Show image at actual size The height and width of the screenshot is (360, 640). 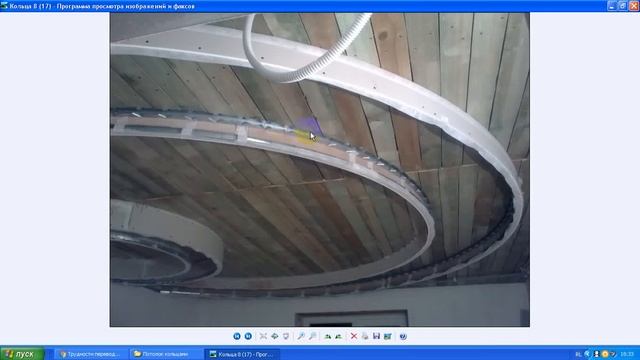click(x=275, y=336)
